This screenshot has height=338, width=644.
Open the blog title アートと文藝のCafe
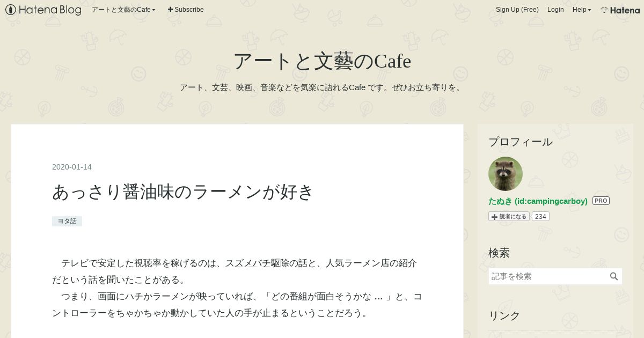click(322, 61)
